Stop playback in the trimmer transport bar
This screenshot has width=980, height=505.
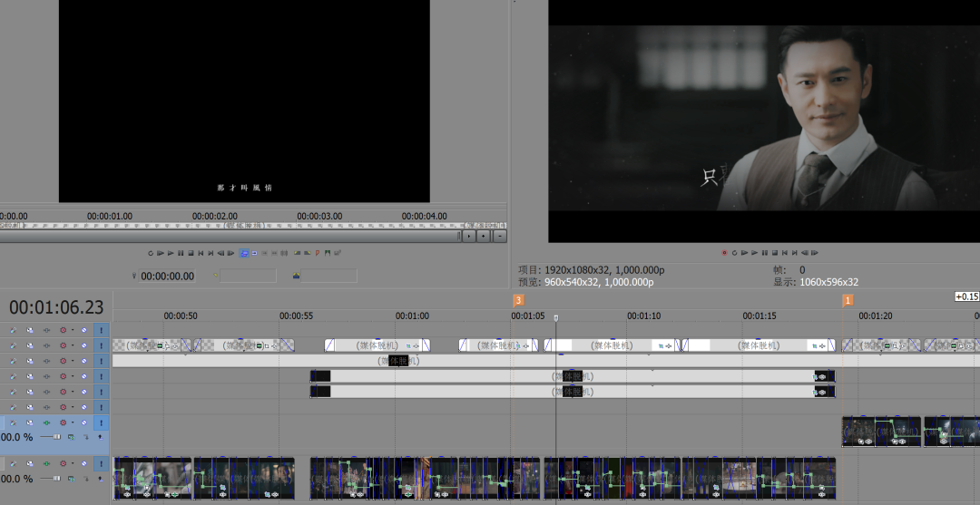(x=191, y=253)
